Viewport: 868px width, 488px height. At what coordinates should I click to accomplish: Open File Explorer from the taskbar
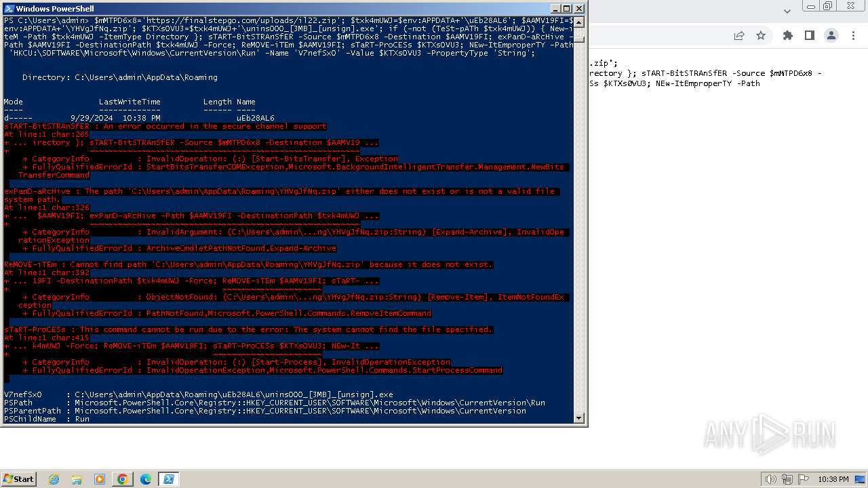pos(77,479)
